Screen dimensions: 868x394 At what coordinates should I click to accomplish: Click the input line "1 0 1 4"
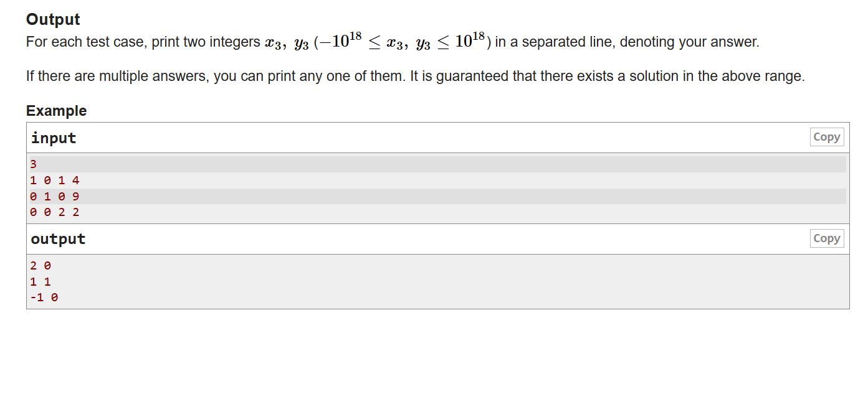pos(55,181)
